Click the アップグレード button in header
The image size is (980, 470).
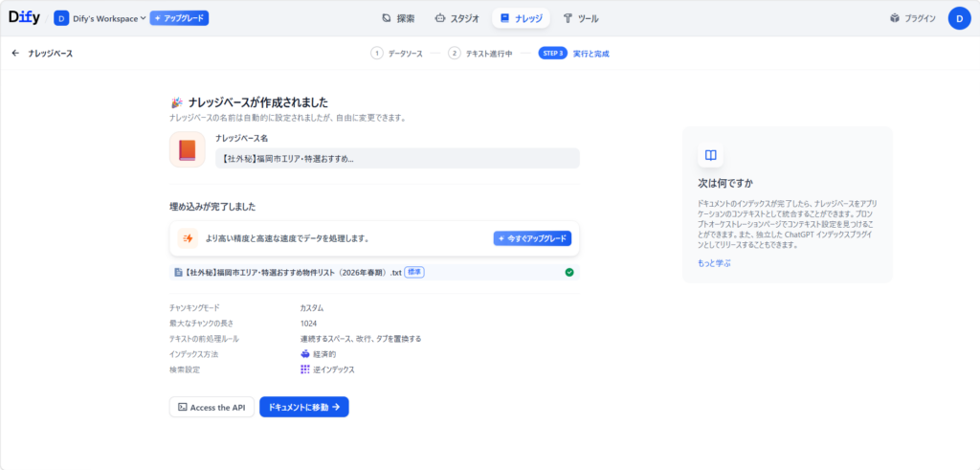[179, 18]
